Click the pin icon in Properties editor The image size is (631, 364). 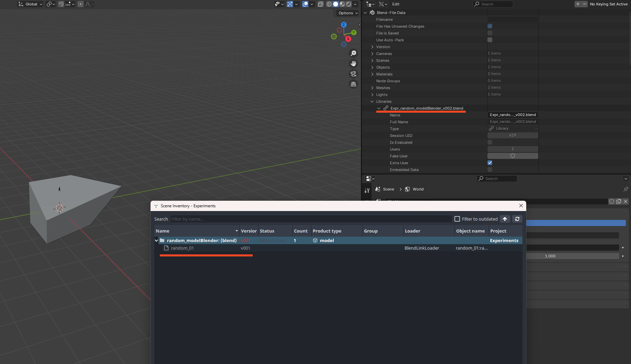626,189
